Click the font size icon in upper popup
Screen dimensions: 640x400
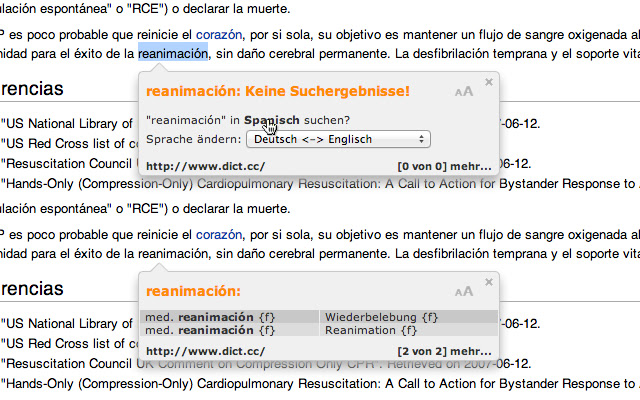point(463,92)
